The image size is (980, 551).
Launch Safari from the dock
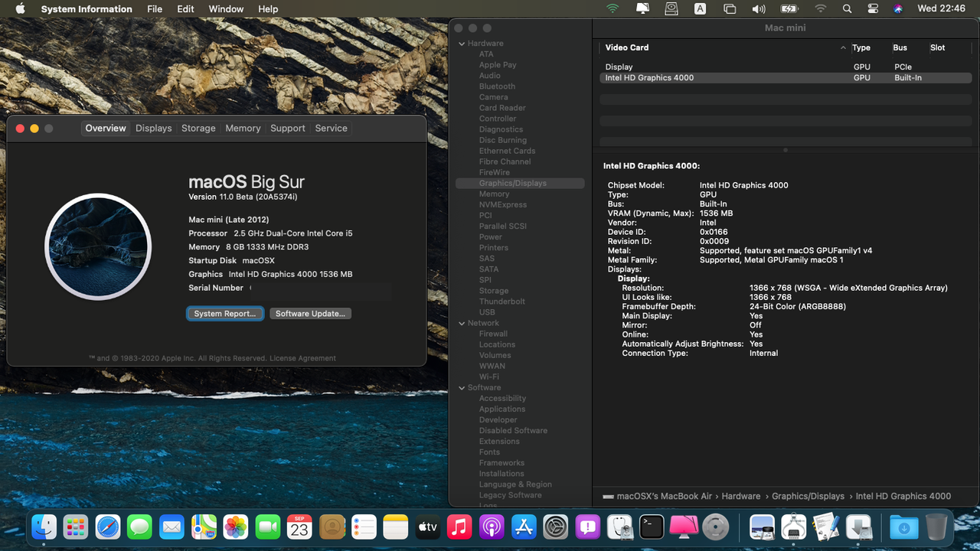coord(108,527)
